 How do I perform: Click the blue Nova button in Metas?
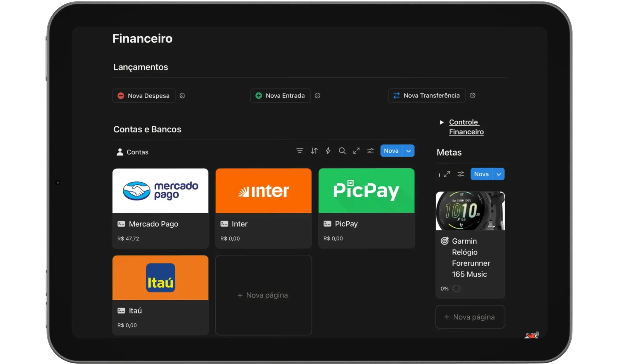(481, 174)
